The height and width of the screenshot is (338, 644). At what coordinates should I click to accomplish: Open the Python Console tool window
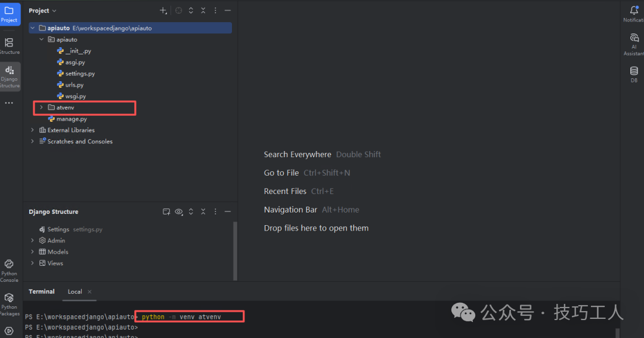tap(9, 271)
